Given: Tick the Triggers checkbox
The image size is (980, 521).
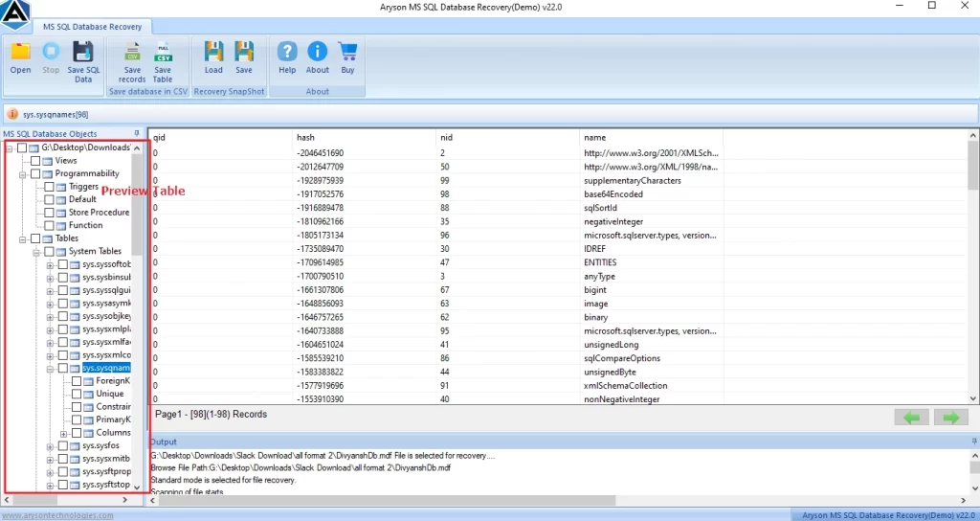Looking at the screenshot, I should click(50, 187).
